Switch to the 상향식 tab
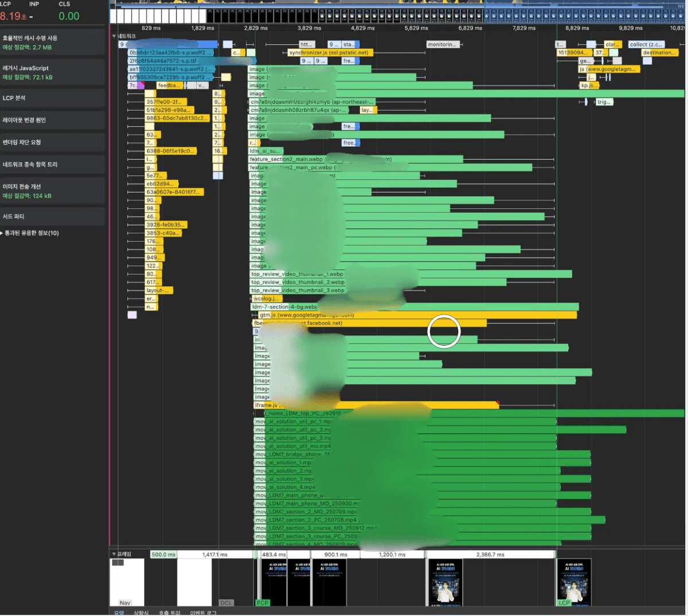Image resolution: width=688 pixels, height=616 pixels. point(141,613)
